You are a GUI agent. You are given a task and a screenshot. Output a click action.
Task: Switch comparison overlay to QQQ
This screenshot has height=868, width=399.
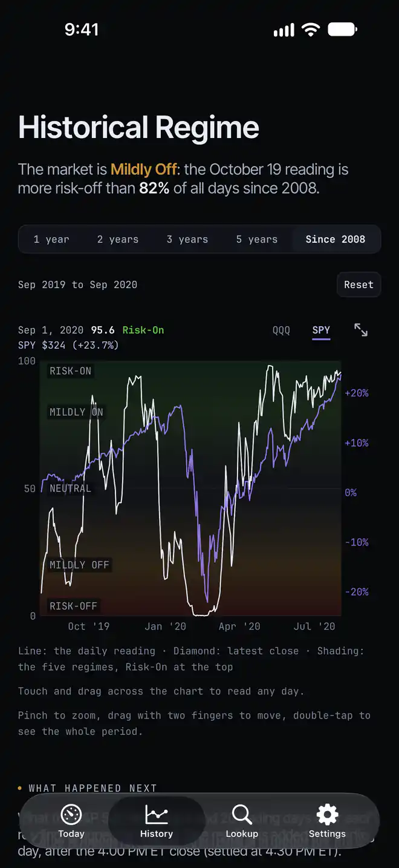pyautogui.click(x=281, y=330)
